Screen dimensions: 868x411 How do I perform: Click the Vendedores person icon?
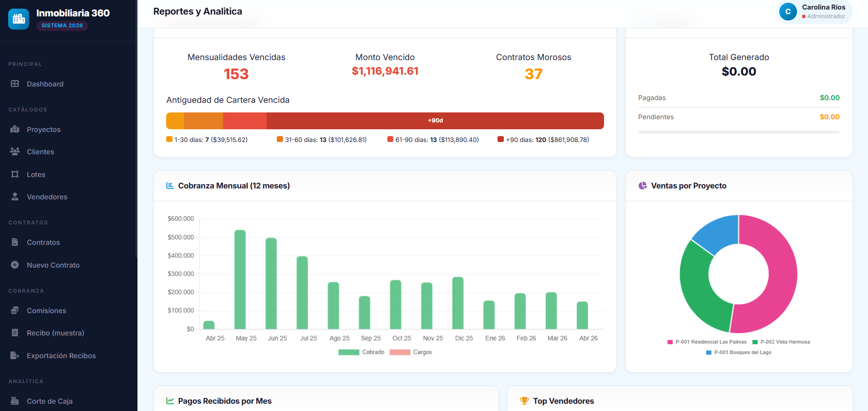click(x=15, y=197)
